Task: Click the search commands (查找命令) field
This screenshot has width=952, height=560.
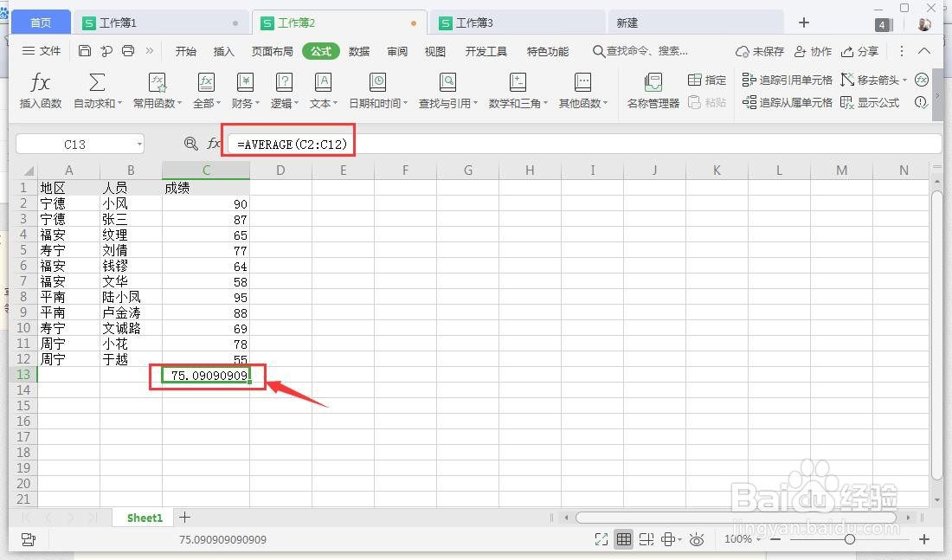Action: click(640, 51)
